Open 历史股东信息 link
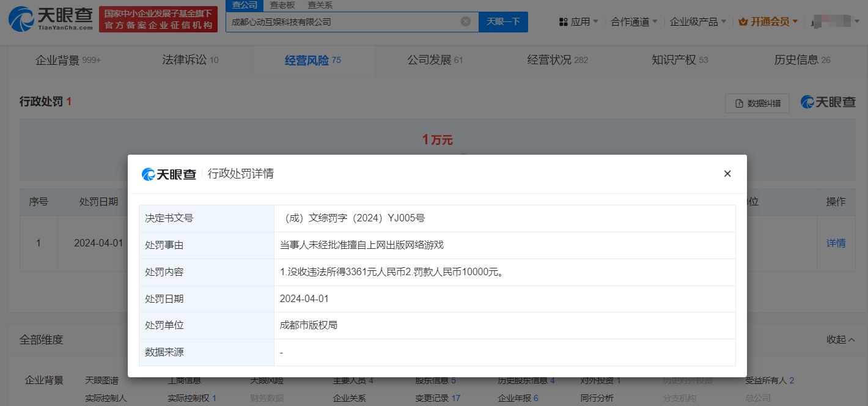868x406 pixels. 526,380
